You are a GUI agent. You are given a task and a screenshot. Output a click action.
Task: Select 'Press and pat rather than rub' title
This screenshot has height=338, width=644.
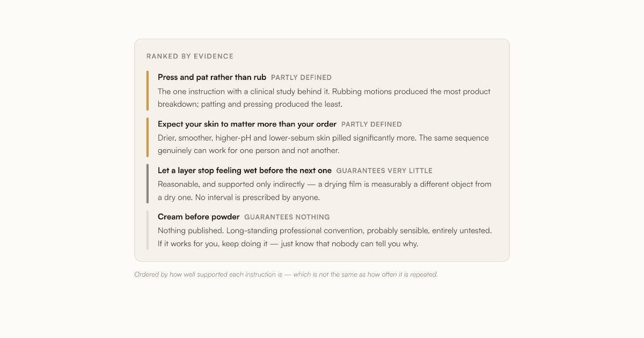click(x=212, y=77)
